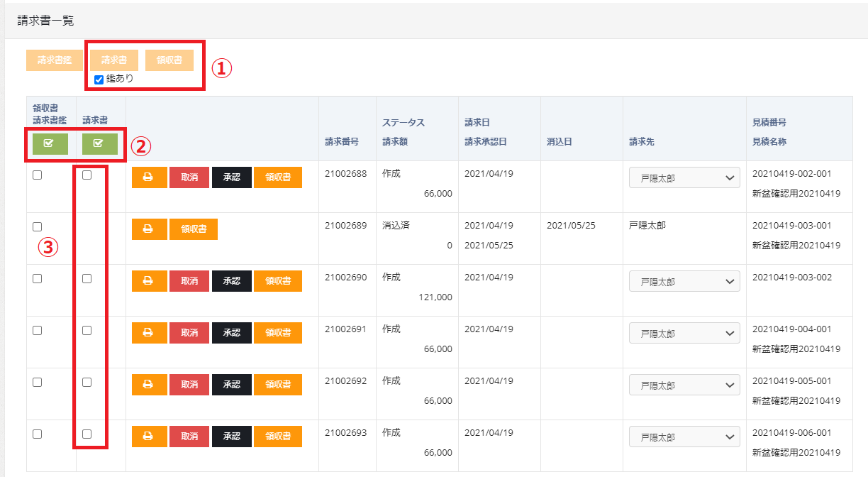The image size is (868, 477).
Task: Tick 請求書 checkbox for invoice 21002688
Action: tap(87, 175)
